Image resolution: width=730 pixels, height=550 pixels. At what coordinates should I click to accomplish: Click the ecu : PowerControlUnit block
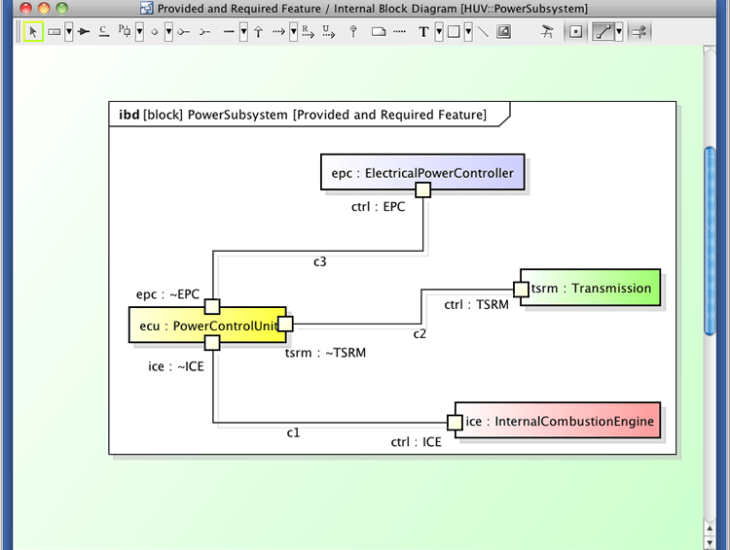(200, 325)
